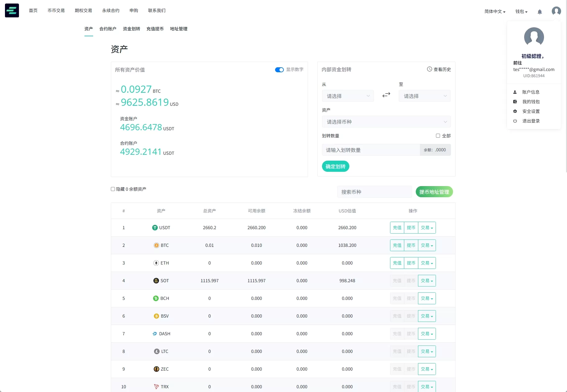Check the 全部 transfer amount checkbox
The width and height of the screenshot is (567, 392).
(438, 136)
